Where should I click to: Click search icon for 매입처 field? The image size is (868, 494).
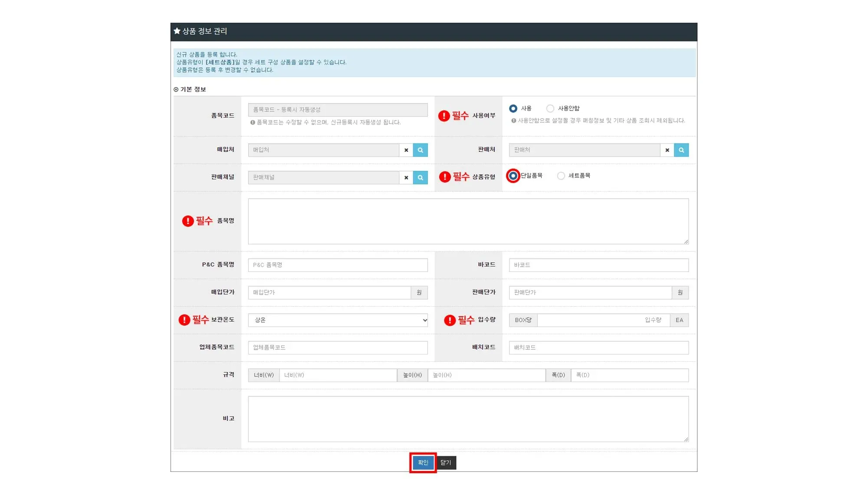tap(420, 150)
